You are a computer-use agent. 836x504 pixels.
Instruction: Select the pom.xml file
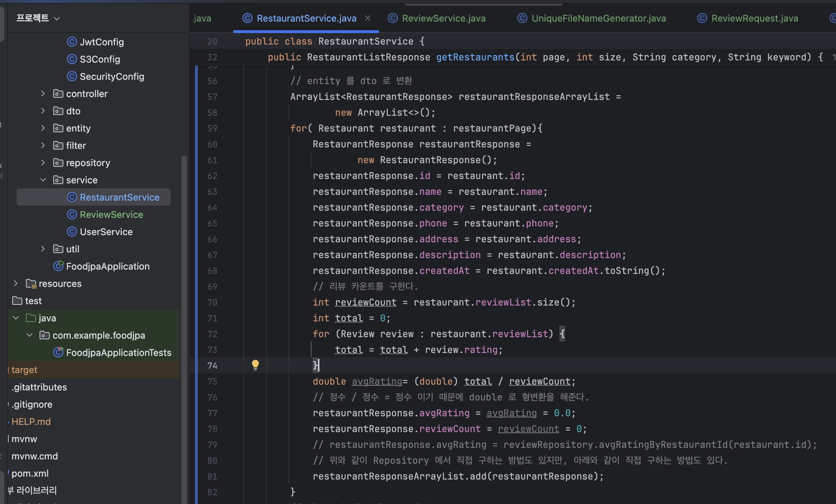click(30, 473)
